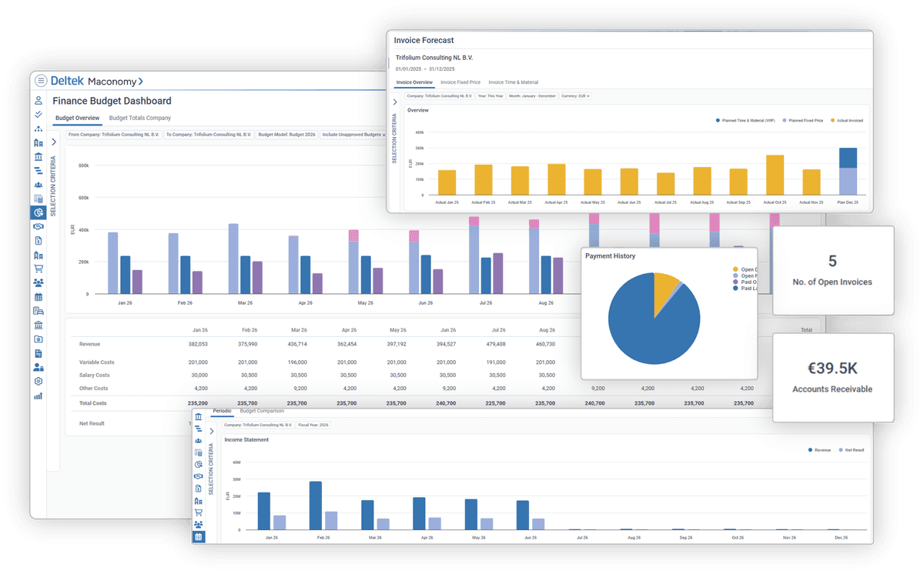Open the Fiscal Year: 2026 filter chip
Image resolution: width=924 pixels, height=574 pixels.
click(x=313, y=425)
